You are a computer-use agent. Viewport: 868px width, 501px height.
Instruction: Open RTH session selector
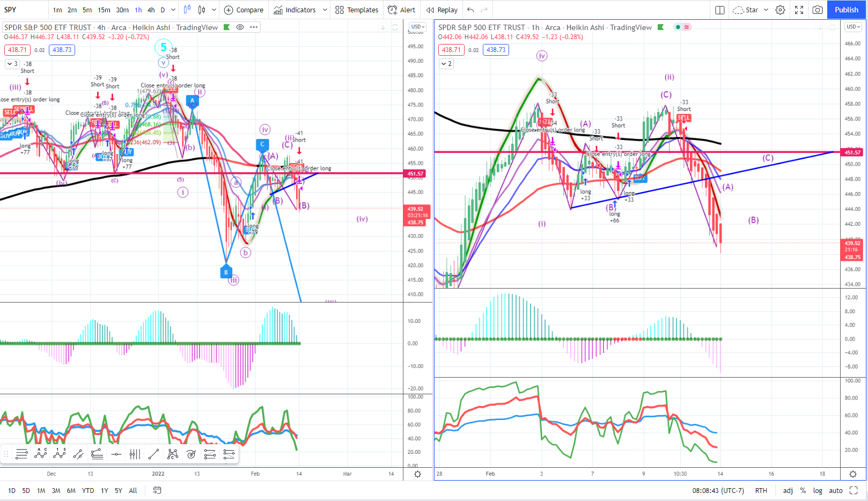coord(761,490)
